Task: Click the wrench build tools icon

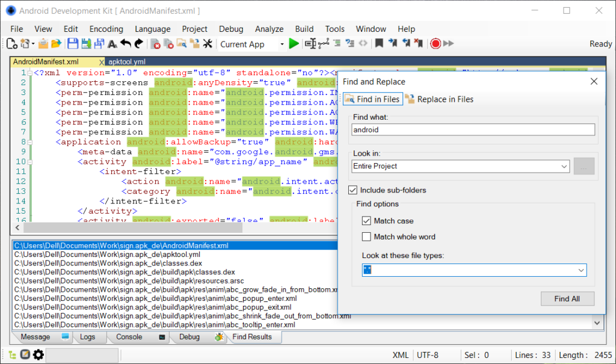Action: pos(207,43)
